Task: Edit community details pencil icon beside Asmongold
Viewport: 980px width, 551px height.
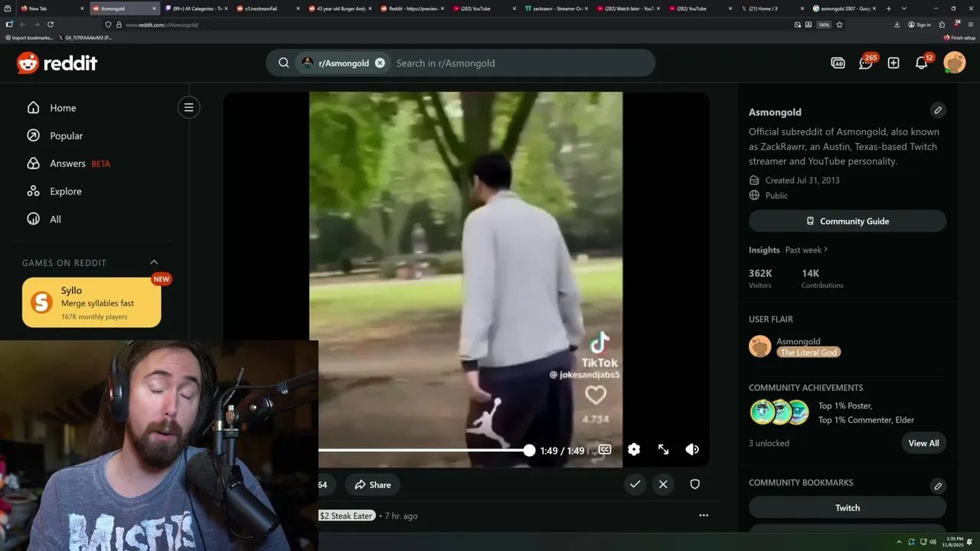Action: click(x=938, y=111)
